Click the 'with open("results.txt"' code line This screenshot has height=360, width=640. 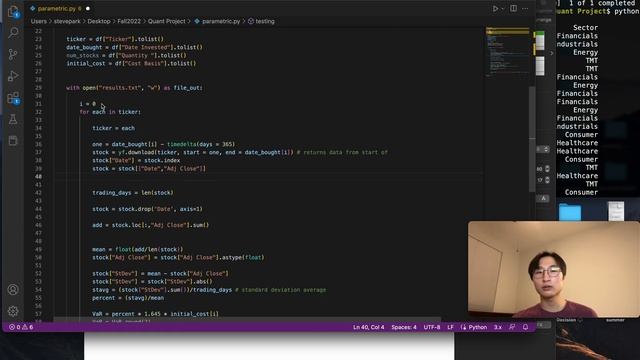(134, 88)
